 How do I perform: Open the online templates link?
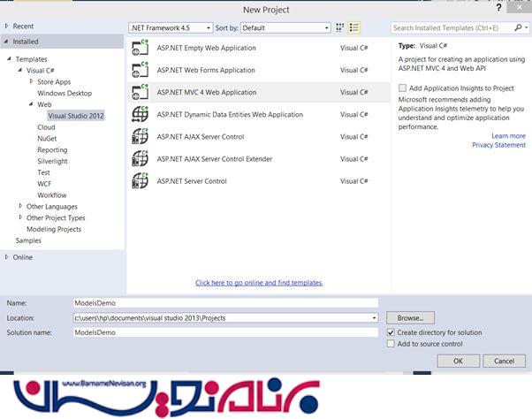[259, 283]
